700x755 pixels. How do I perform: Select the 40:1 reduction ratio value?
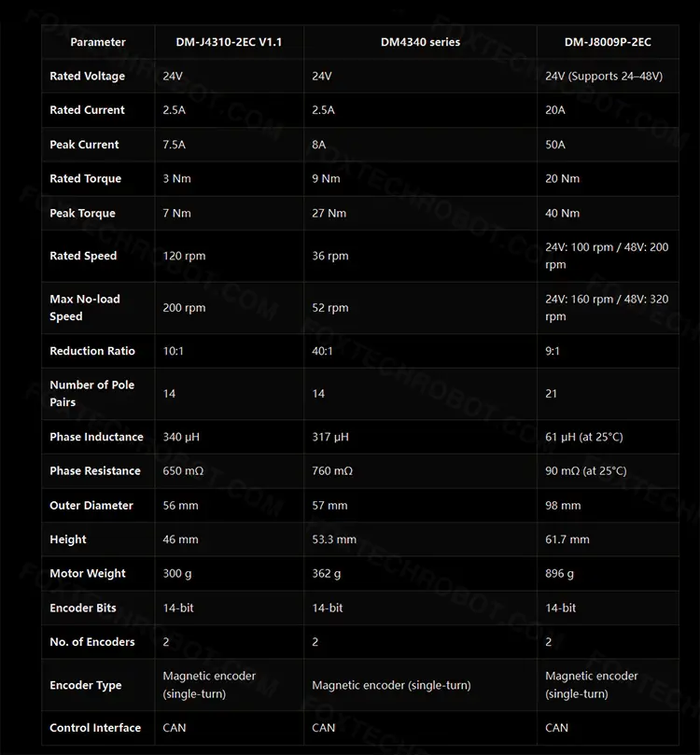(325, 351)
